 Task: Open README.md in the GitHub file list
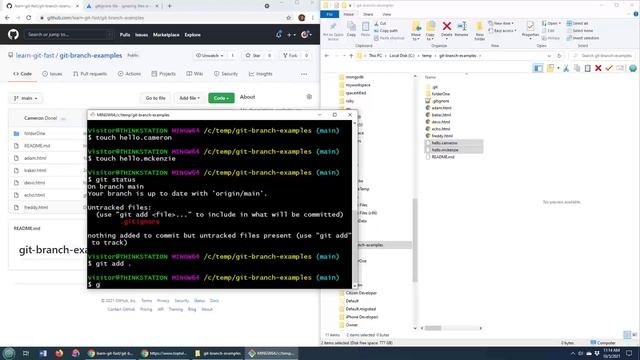coord(37,146)
